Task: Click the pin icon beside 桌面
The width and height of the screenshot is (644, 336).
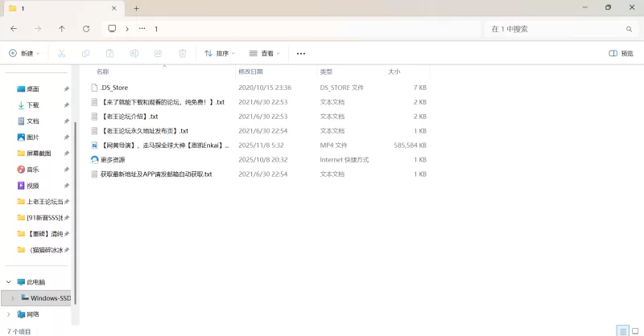Action: click(x=67, y=89)
